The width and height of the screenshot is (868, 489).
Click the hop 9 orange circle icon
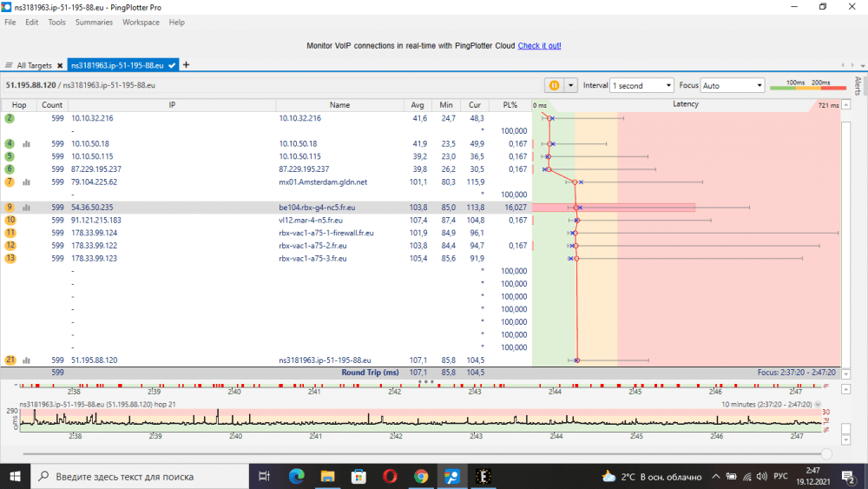click(10, 208)
